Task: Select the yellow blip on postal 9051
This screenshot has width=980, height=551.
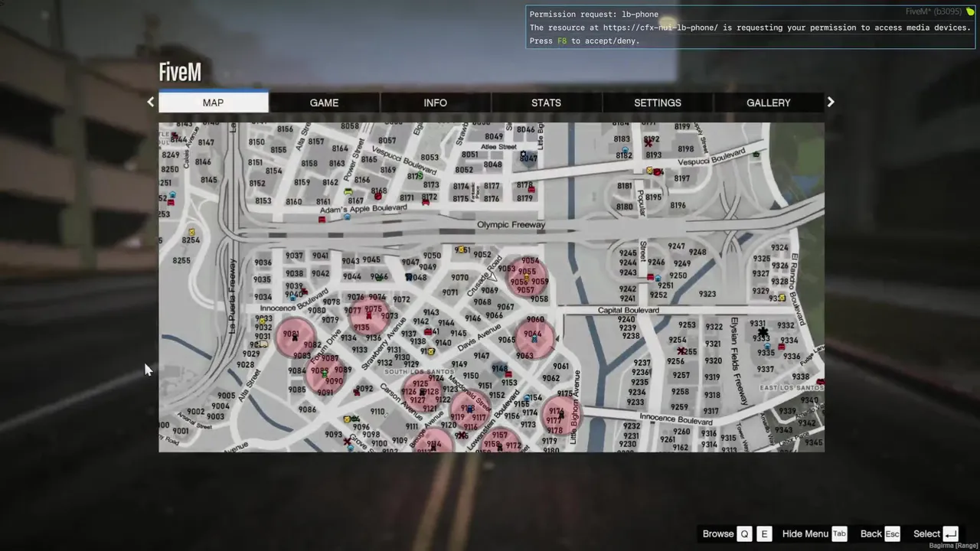Action: [x=460, y=250]
